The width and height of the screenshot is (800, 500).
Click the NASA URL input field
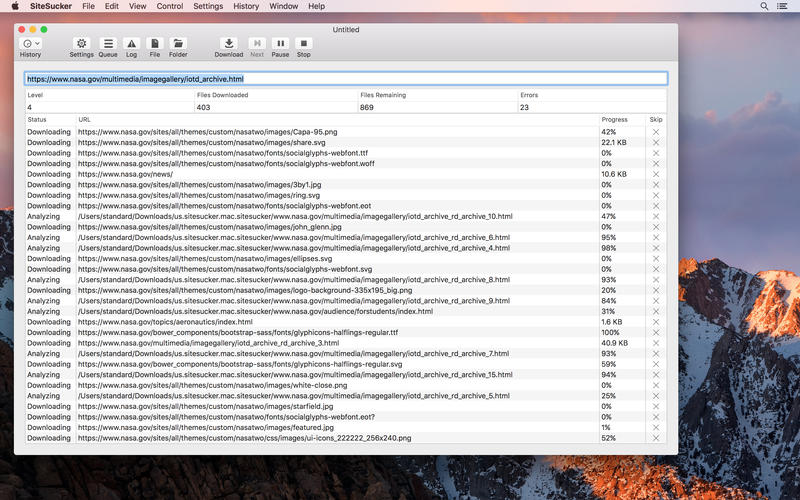345,78
